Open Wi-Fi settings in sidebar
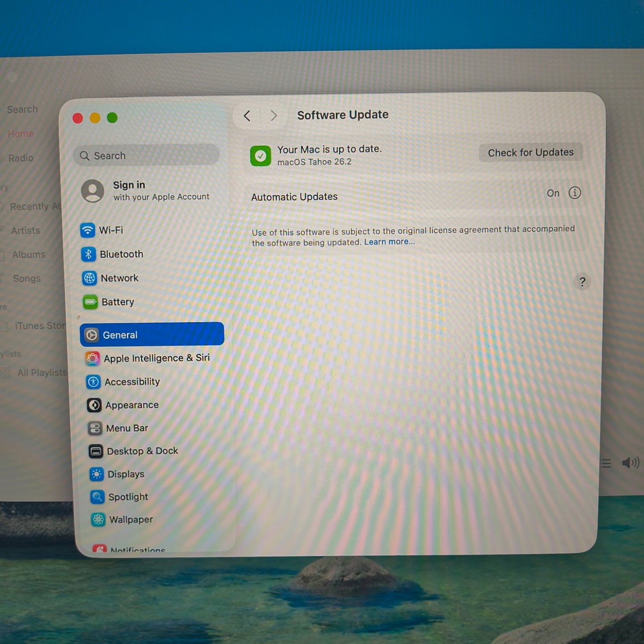This screenshot has width=644, height=644. [x=110, y=230]
